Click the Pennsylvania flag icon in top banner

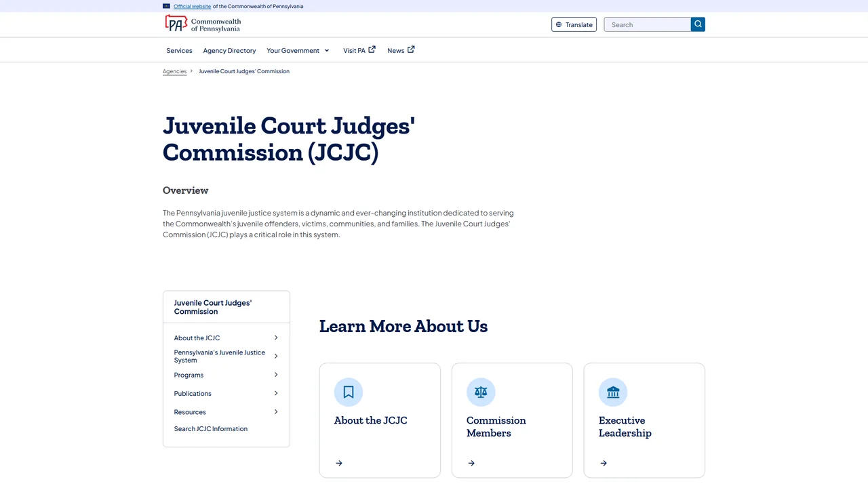click(166, 6)
